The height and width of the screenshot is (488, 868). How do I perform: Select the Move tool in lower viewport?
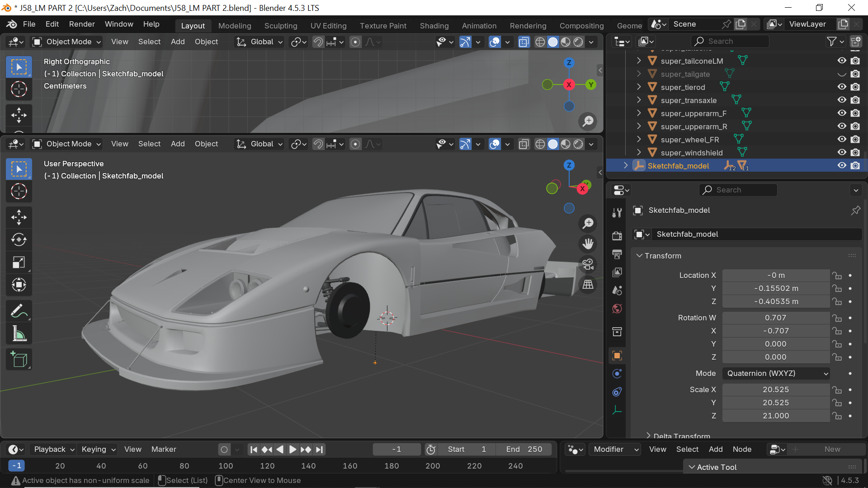point(19,217)
